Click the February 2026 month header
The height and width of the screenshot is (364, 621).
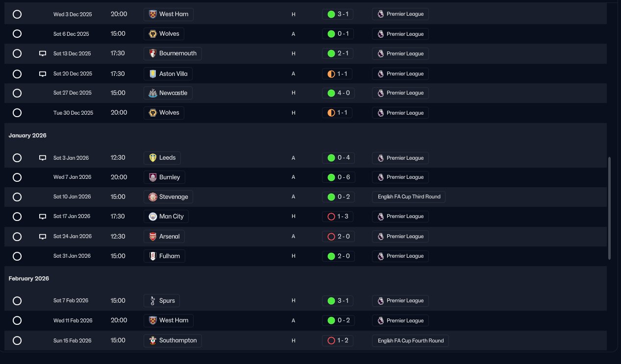29,279
